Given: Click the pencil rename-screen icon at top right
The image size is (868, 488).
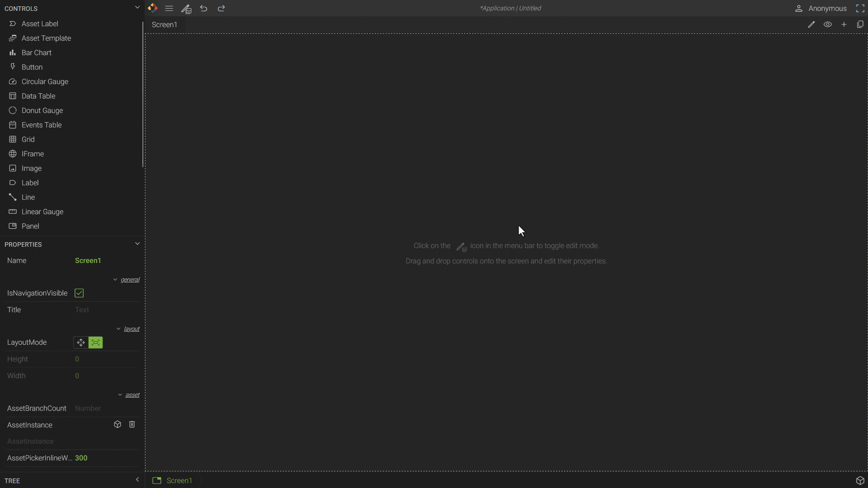Looking at the screenshot, I should coord(811,25).
